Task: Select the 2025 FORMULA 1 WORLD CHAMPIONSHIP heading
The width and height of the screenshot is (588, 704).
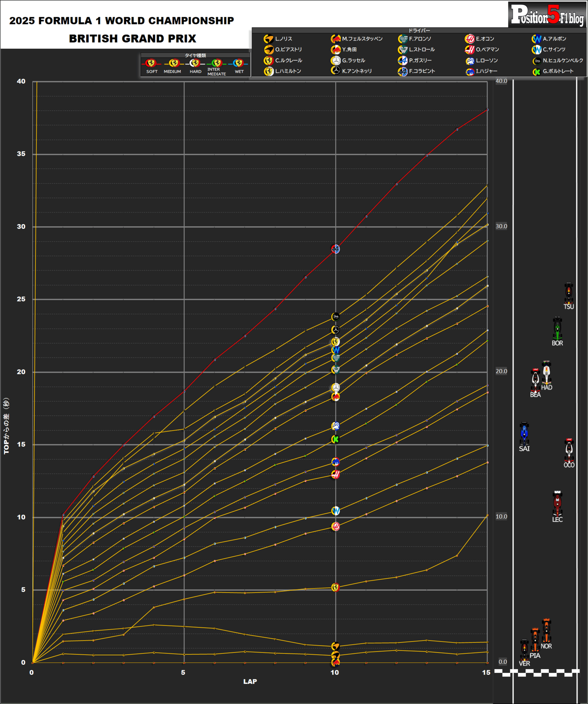Action: tap(122, 21)
